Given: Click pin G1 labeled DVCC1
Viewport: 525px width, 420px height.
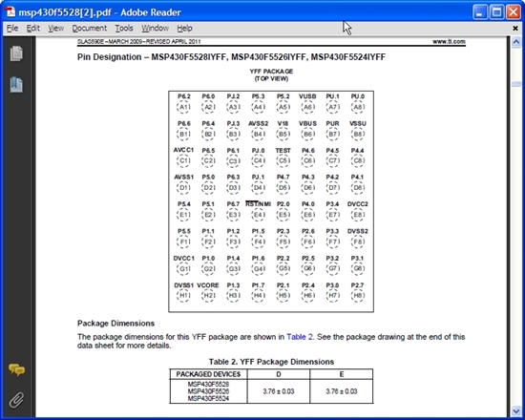Looking at the screenshot, I should coord(184,268).
